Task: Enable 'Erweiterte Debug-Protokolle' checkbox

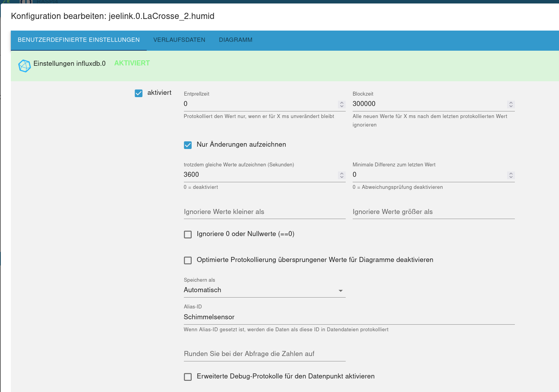Action: pos(188,377)
